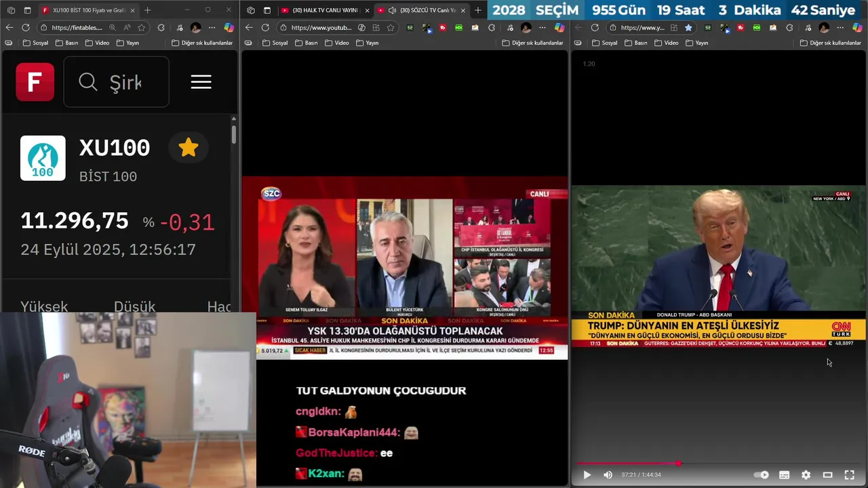
Task: Click read aloud icon in Fintables address bar
Action: [127, 27]
